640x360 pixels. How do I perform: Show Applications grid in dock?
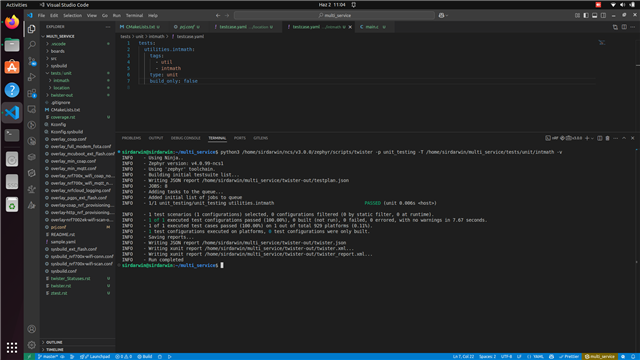pyautogui.click(x=12, y=347)
